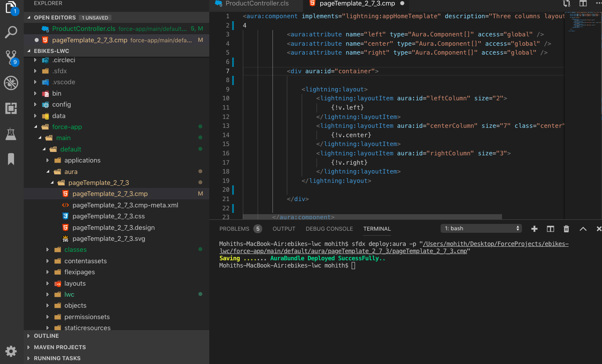The image size is (602, 364).
Task: Expand the permissionsets folder
Action: click(48, 317)
